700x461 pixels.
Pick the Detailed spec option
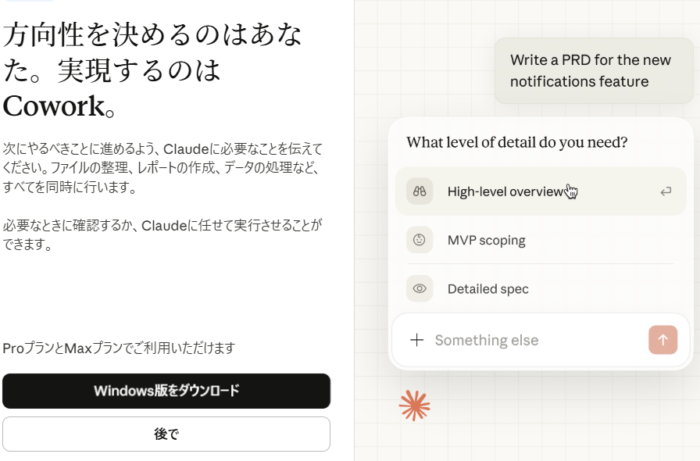tap(488, 289)
